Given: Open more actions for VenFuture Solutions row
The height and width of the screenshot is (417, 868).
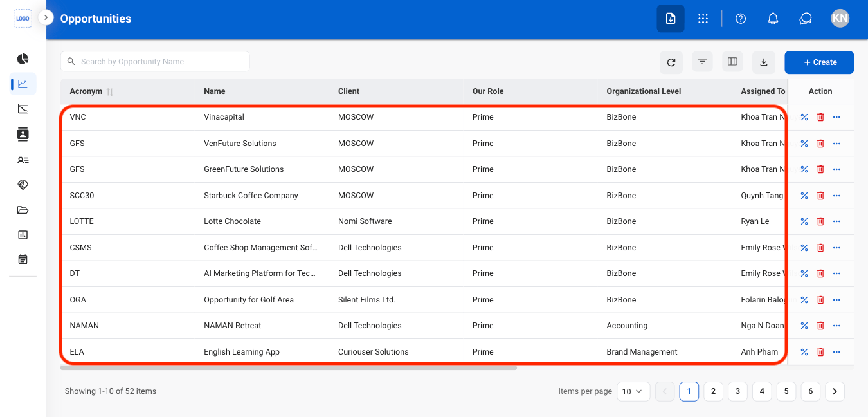Looking at the screenshot, I should (x=836, y=144).
